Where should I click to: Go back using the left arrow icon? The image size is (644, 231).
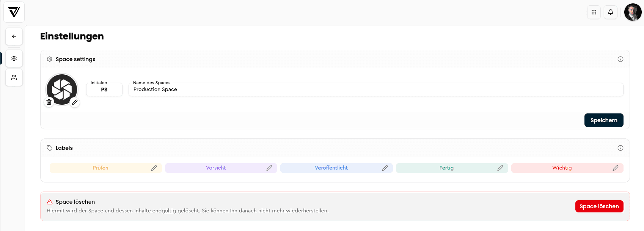(14, 36)
